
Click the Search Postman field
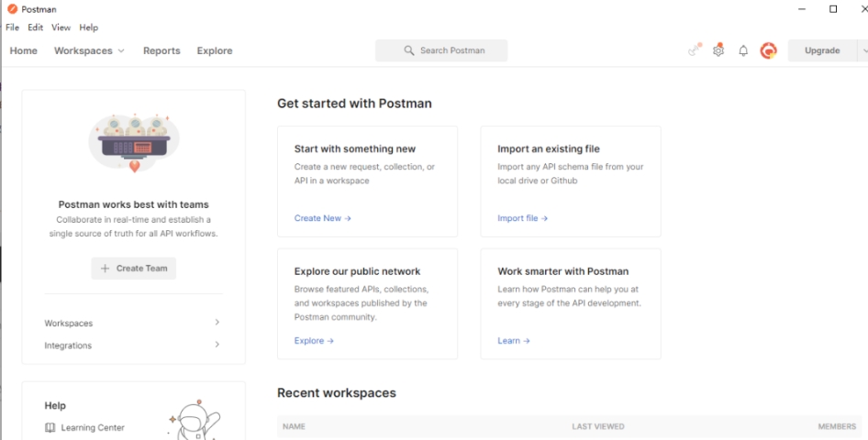point(441,50)
